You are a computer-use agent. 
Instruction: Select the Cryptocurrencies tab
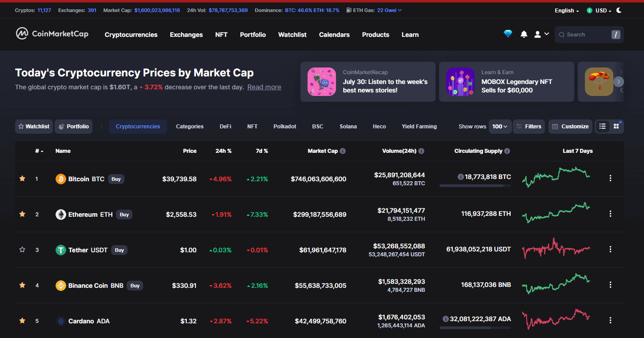click(x=138, y=127)
